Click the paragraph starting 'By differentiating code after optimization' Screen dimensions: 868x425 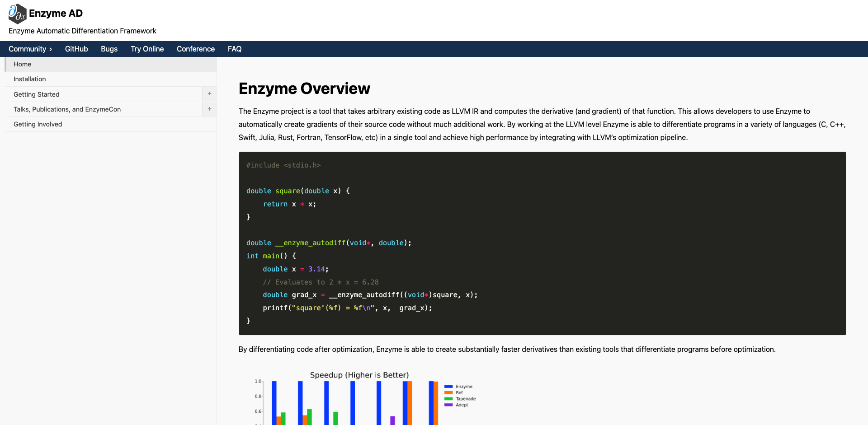507,349
